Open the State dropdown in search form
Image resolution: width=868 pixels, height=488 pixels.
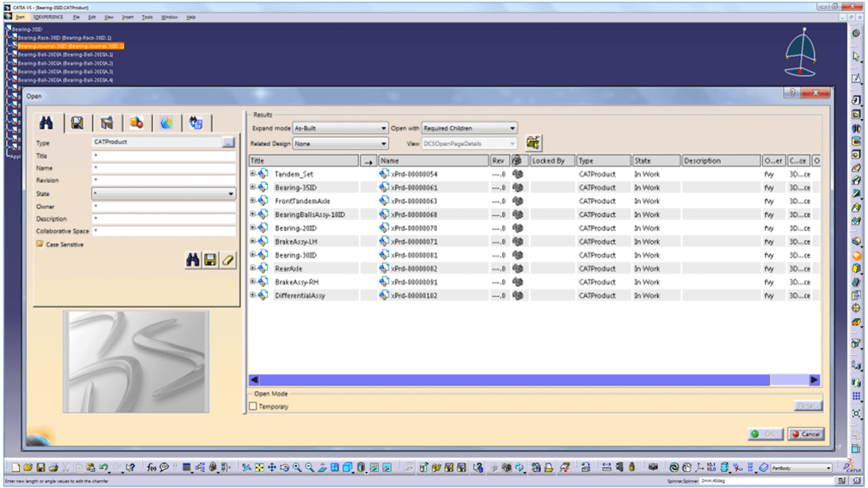164,193
